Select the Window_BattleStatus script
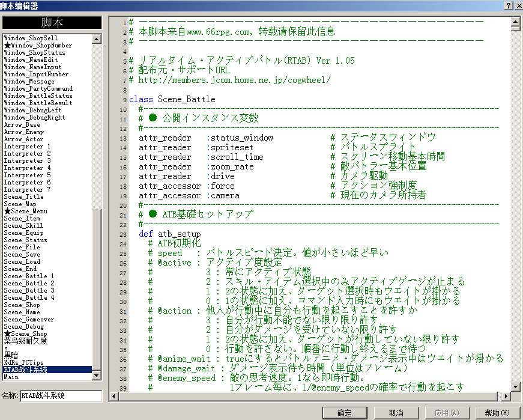The height and width of the screenshot is (420, 523). [x=47, y=96]
